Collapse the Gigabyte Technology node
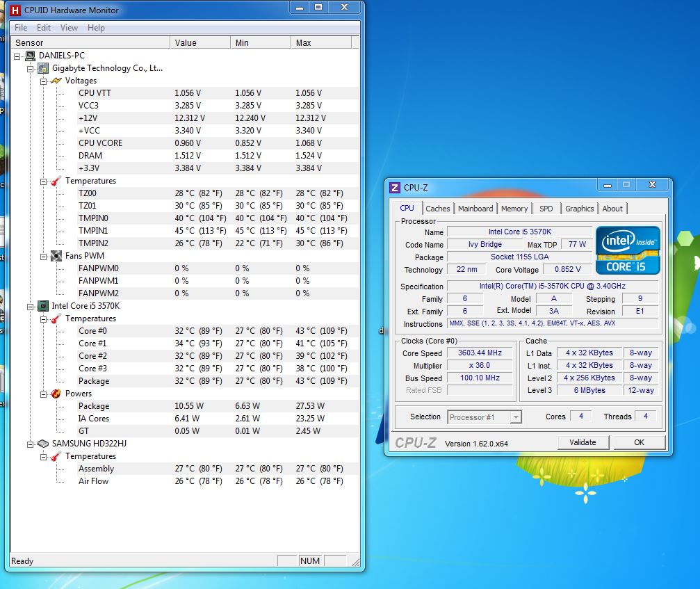This screenshot has width=700, height=589. [x=30, y=69]
